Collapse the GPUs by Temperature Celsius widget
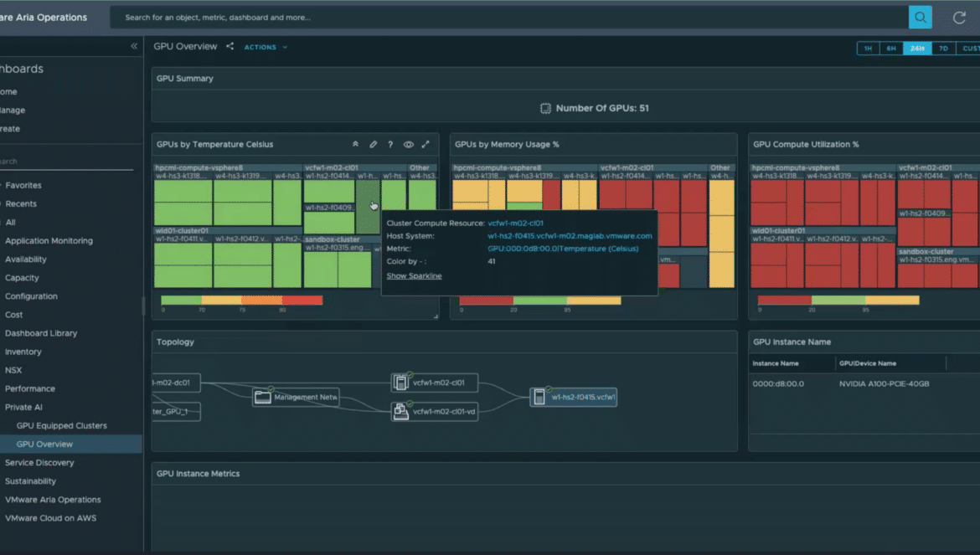Screen dimensions: 980x555 pyautogui.click(x=356, y=144)
